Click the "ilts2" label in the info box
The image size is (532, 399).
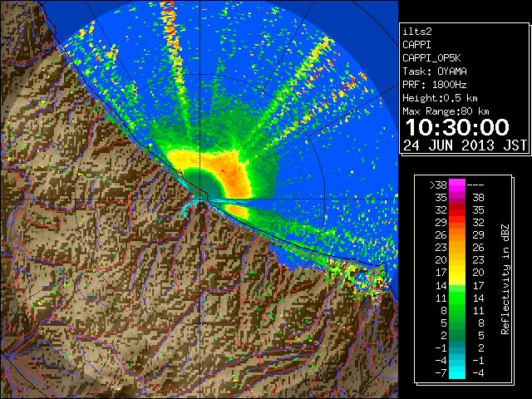[417, 32]
